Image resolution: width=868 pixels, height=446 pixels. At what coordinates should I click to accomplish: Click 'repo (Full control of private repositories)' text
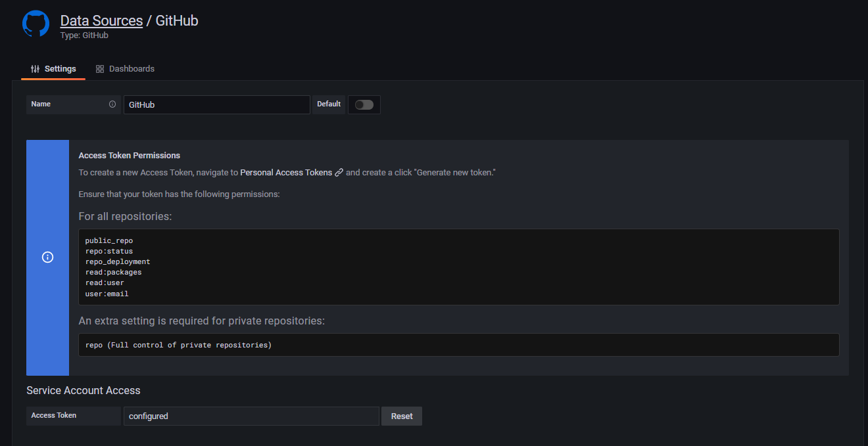coord(178,345)
